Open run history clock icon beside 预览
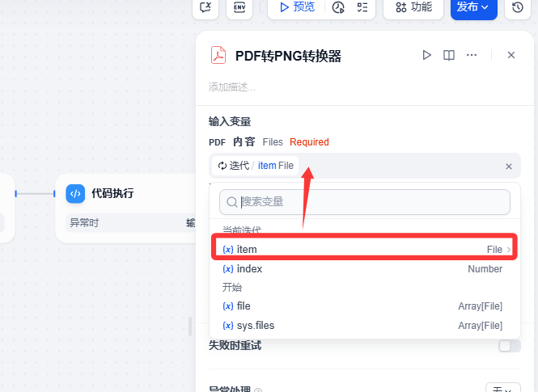 (338, 7)
